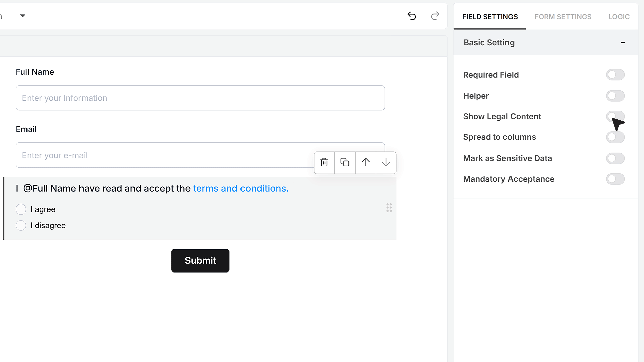Move field down with arrow icon

click(386, 162)
